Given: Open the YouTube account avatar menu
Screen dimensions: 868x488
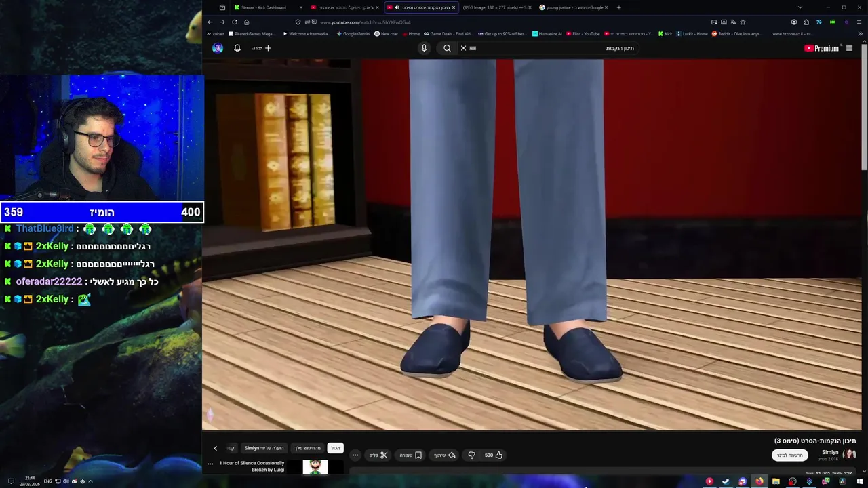Looking at the screenshot, I should click(218, 48).
